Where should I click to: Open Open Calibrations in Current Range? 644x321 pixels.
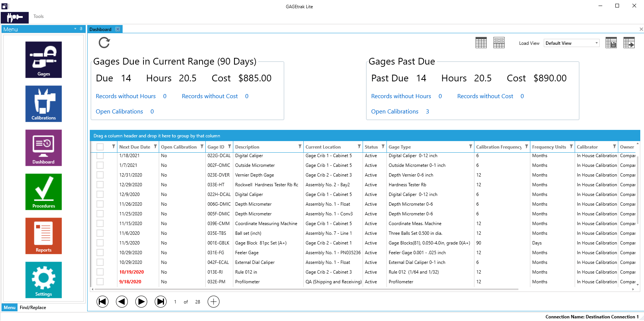click(x=119, y=112)
